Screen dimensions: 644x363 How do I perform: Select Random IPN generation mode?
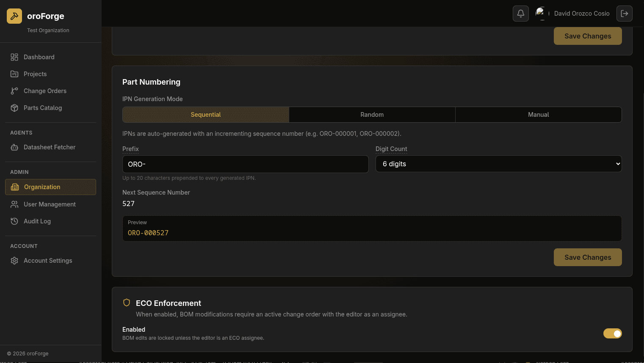click(372, 115)
